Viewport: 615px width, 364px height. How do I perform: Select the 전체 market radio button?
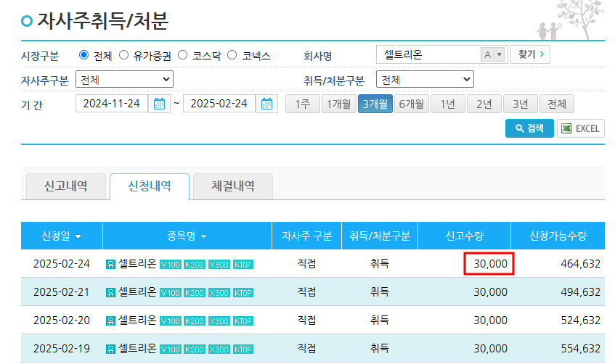click(x=84, y=55)
